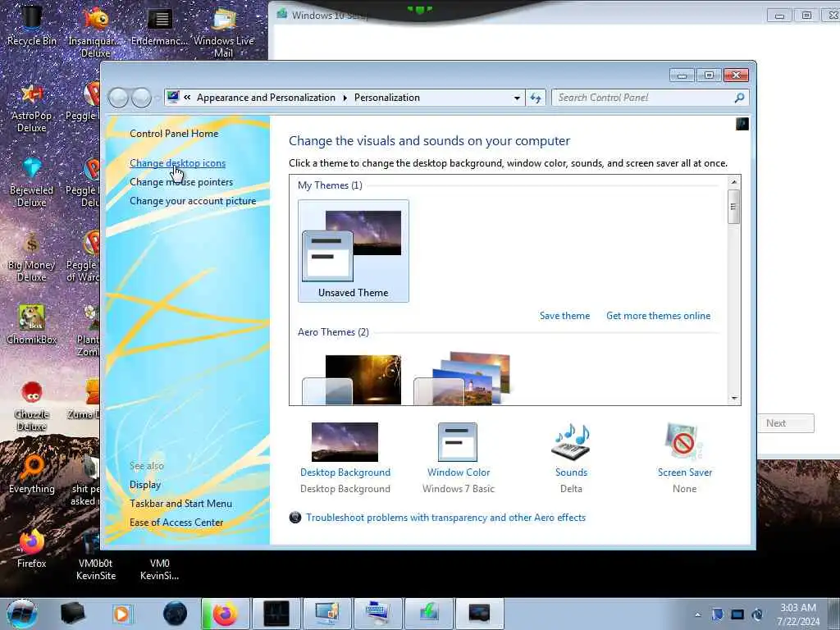The width and height of the screenshot is (840, 630).
Task: Click the theme list scrollbar thumb
Action: coord(734,206)
